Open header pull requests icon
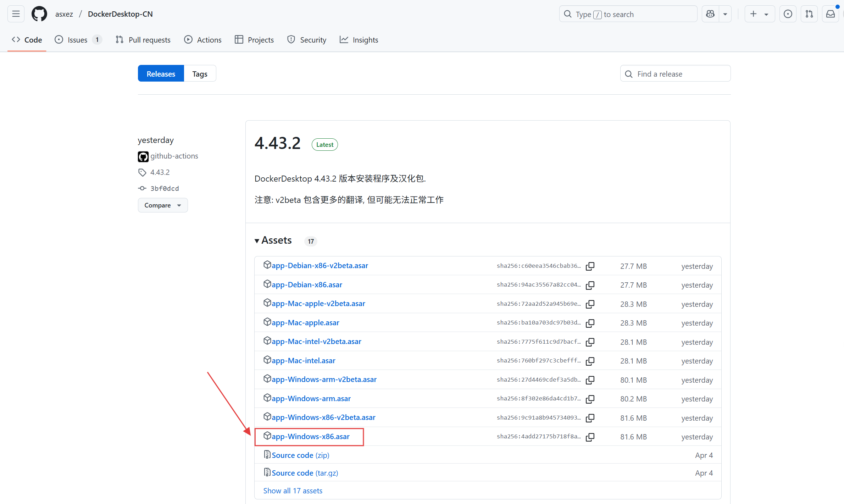Image resolution: width=844 pixels, height=504 pixels. tap(809, 14)
